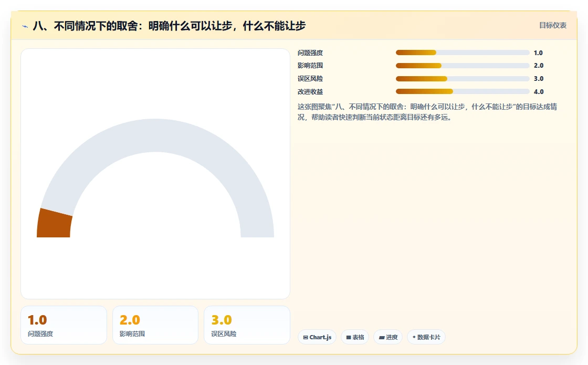Screen dimensions: 588x365
Task: Select the 3.0 误区风险 data card
Action: (x=247, y=325)
